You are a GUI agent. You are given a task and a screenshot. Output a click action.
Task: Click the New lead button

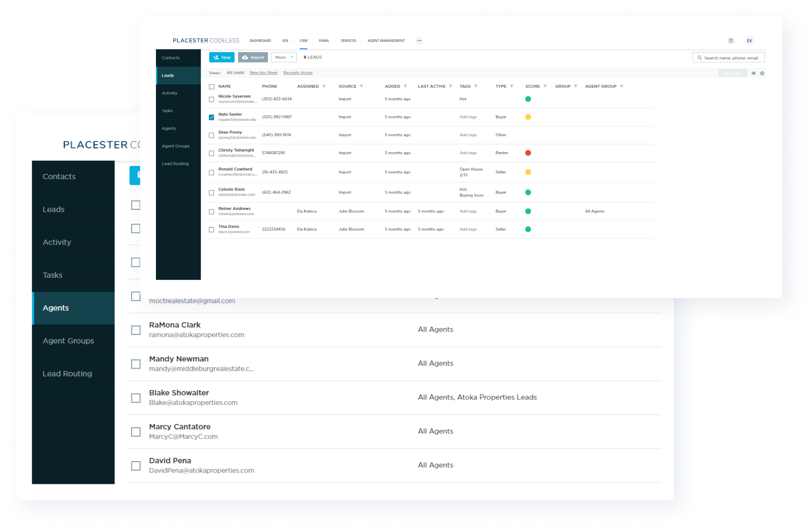(221, 58)
